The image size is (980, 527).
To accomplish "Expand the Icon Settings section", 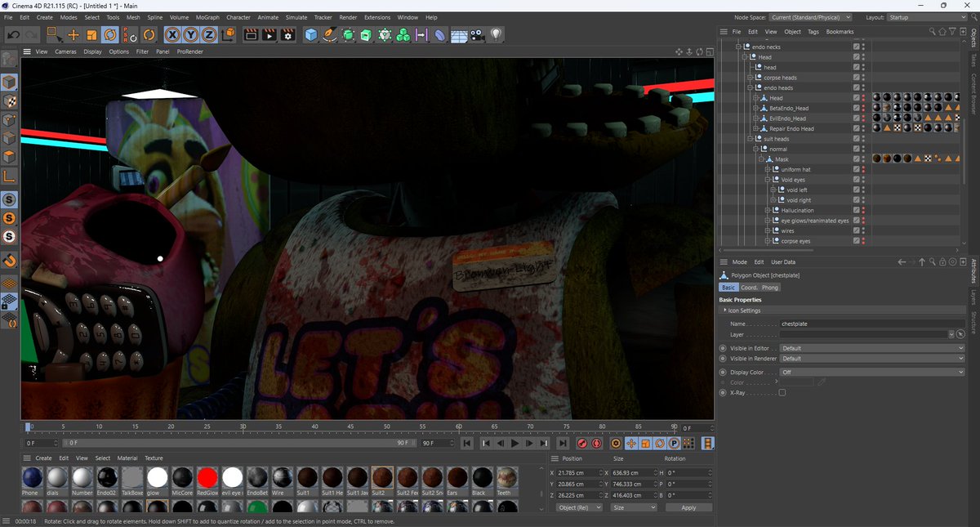I will tap(724, 310).
